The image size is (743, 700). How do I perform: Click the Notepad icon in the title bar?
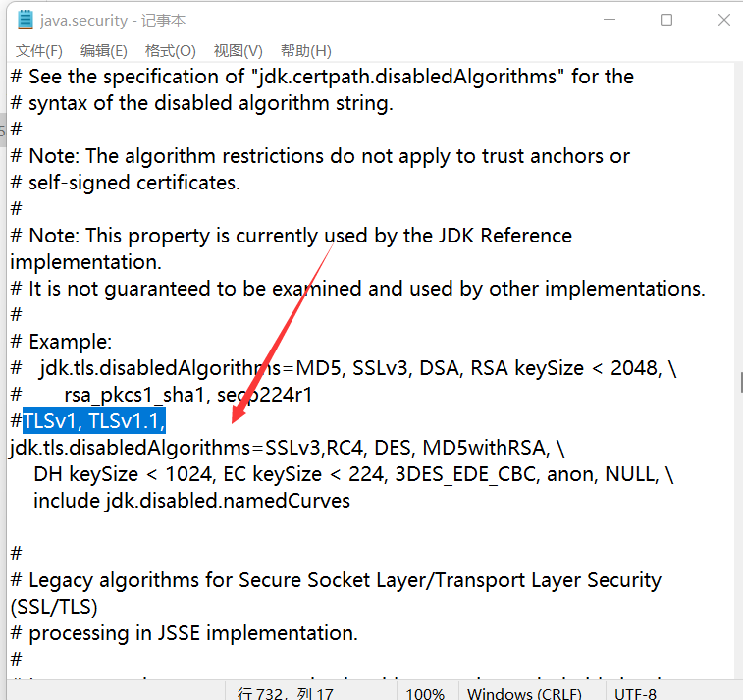[26, 20]
